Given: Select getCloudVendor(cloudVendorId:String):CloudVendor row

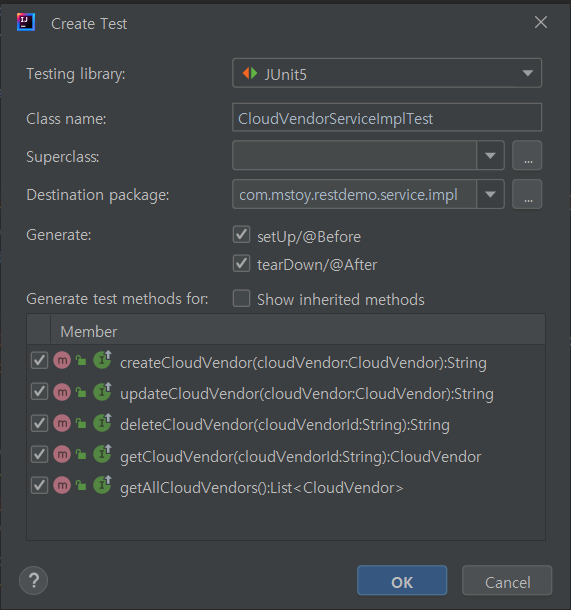Looking at the screenshot, I should tap(286, 455).
